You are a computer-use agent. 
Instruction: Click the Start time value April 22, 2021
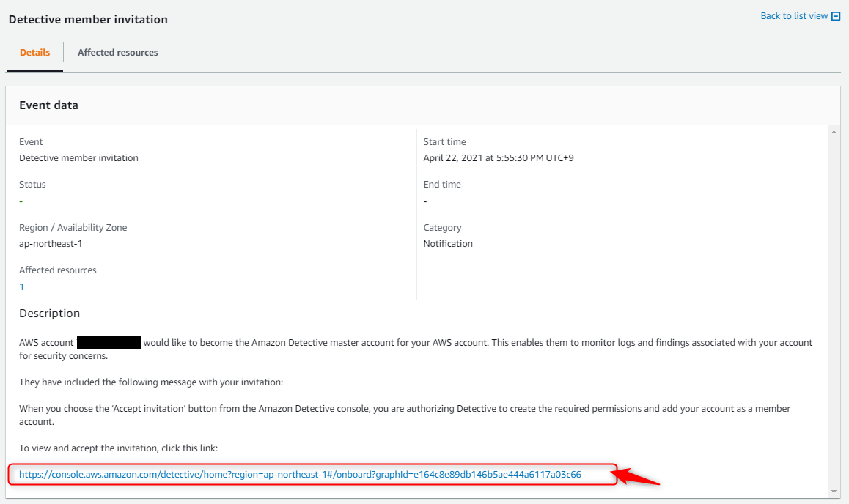click(499, 158)
